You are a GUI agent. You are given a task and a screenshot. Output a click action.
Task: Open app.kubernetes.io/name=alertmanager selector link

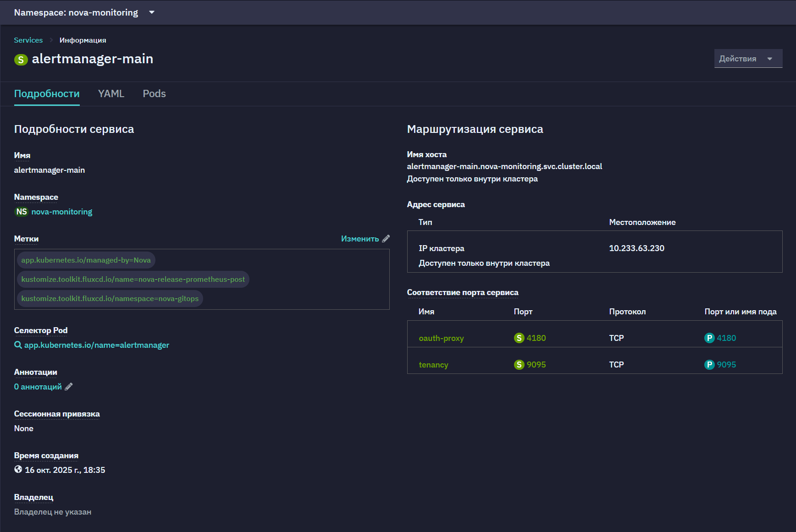point(97,345)
